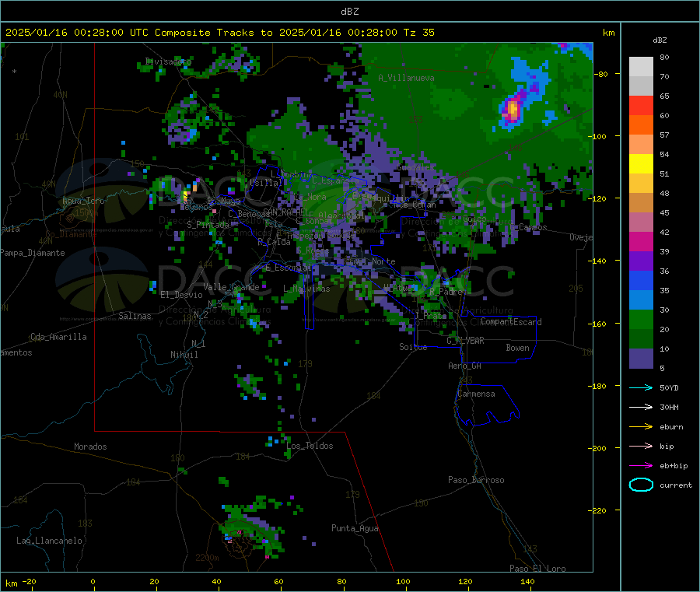Pick the dusty pink 45–42 dBZ swatch
700x592 pixels.
click(641, 222)
